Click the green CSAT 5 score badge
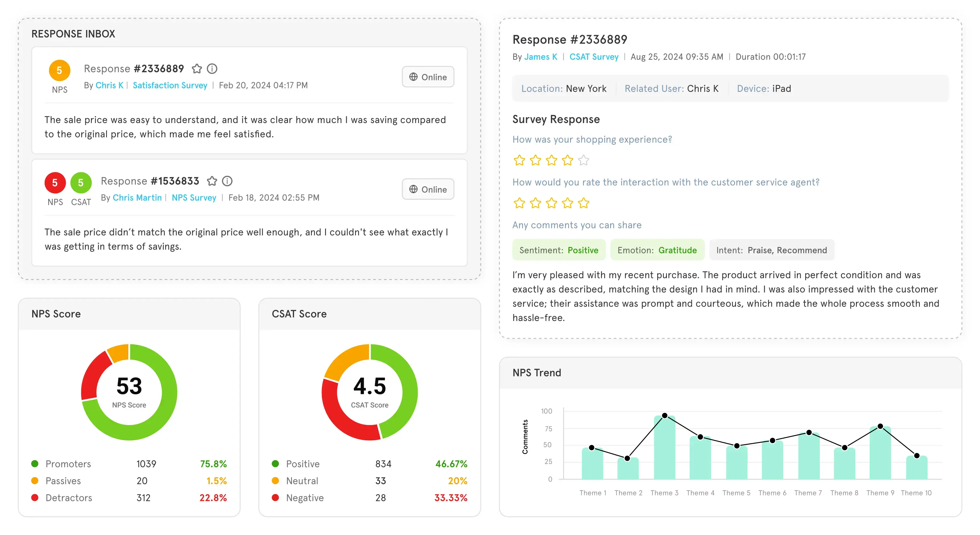980x535 pixels. [x=81, y=183]
